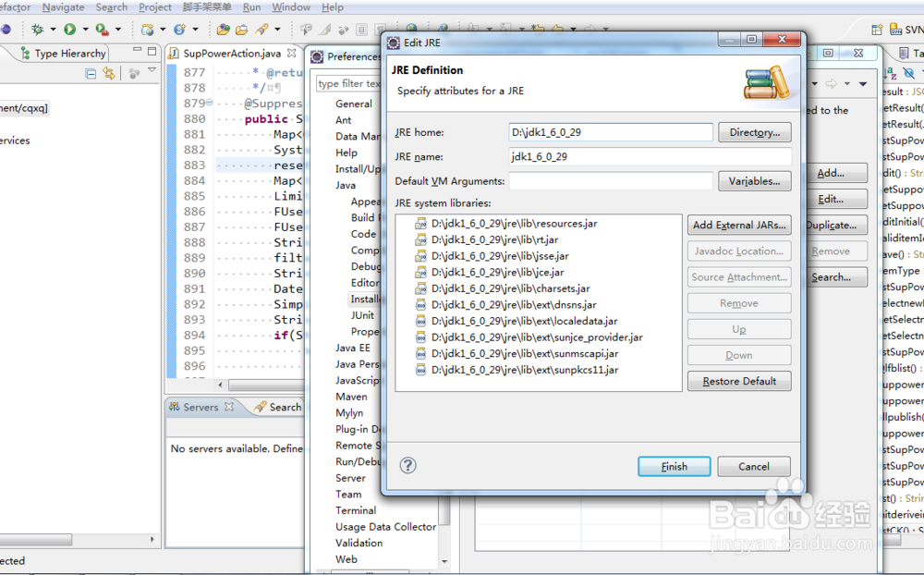Click the Default VM Arguments field
Image resolution: width=924 pixels, height=575 pixels.
click(611, 181)
